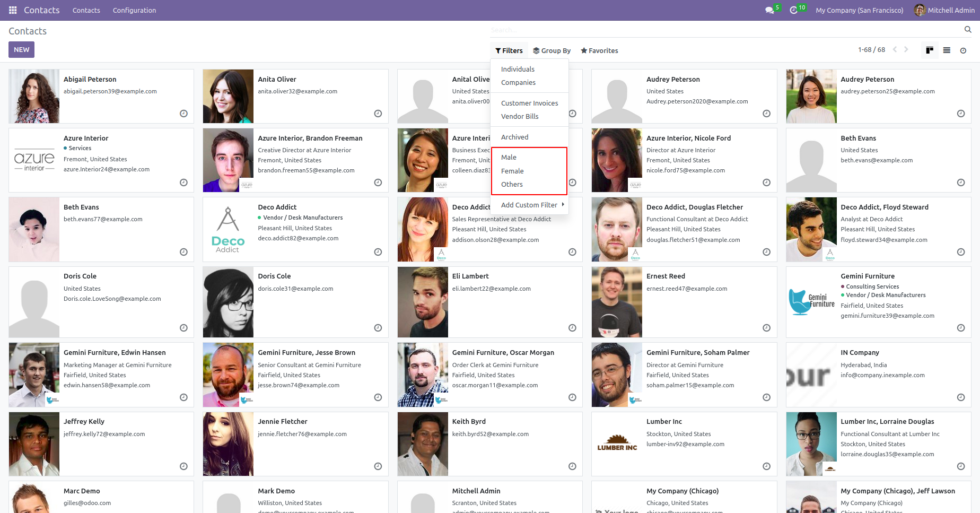Open Gemini Furniture, Soham Palmer contact

[x=684, y=375]
